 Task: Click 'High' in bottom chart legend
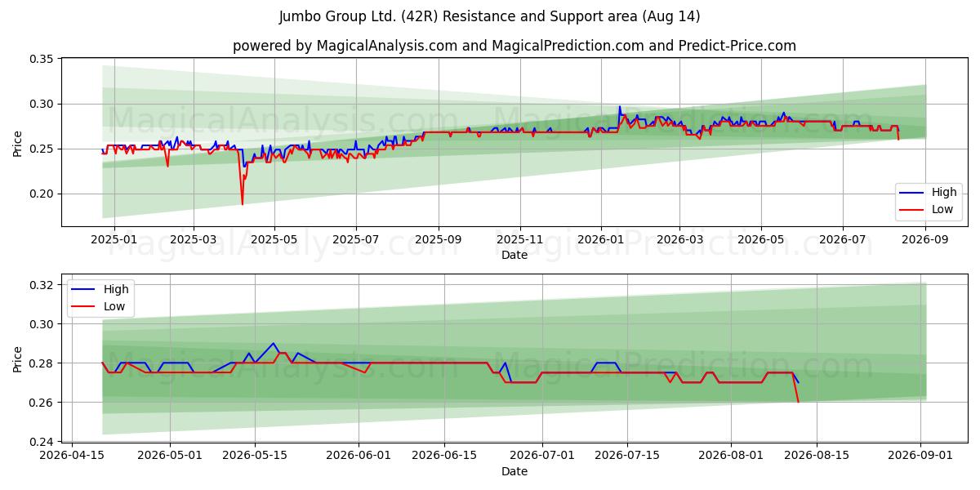[x=116, y=288]
